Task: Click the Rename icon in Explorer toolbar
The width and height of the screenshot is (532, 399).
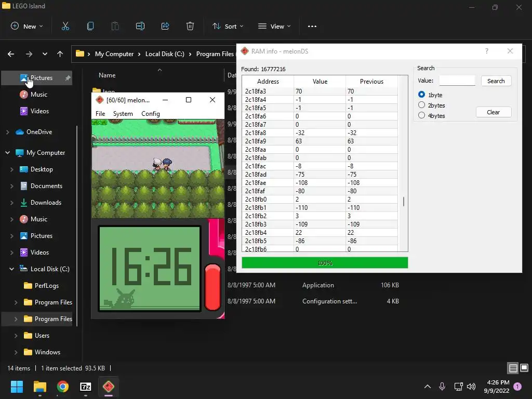Action: click(x=140, y=26)
